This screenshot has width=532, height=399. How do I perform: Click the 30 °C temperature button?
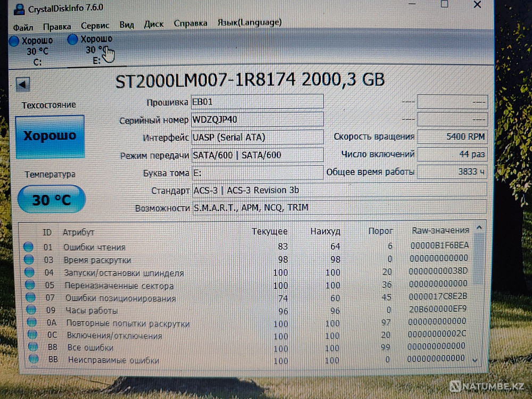click(51, 199)
